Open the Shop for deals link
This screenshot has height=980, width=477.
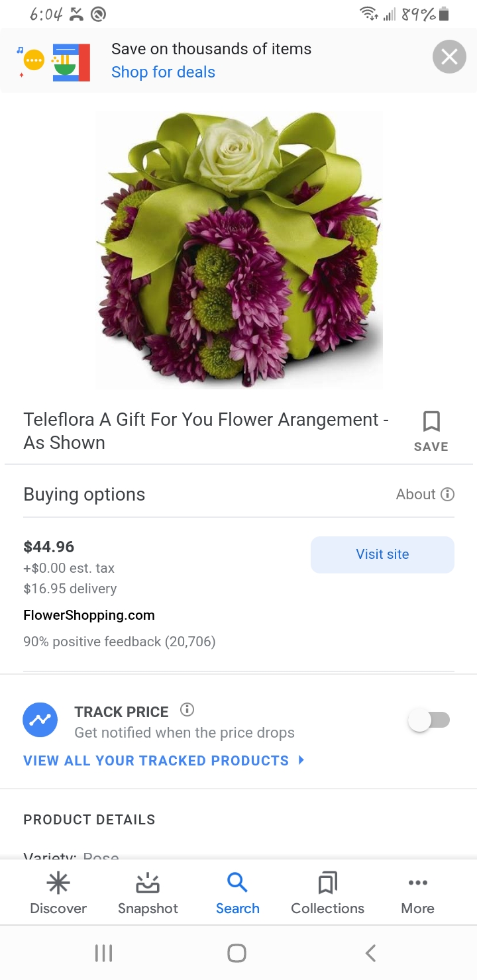pyautogui.click(x=163, y=72)
